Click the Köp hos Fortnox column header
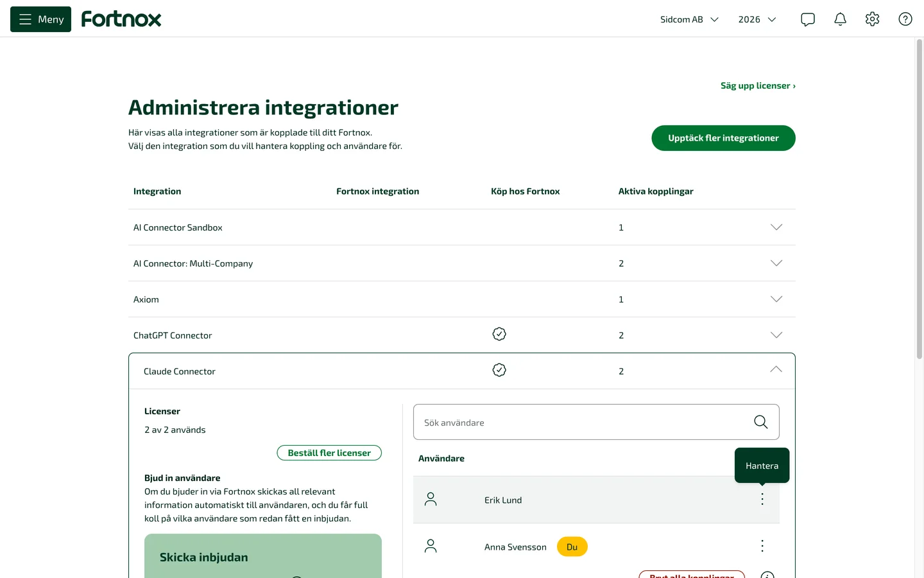 pos(526,191)
